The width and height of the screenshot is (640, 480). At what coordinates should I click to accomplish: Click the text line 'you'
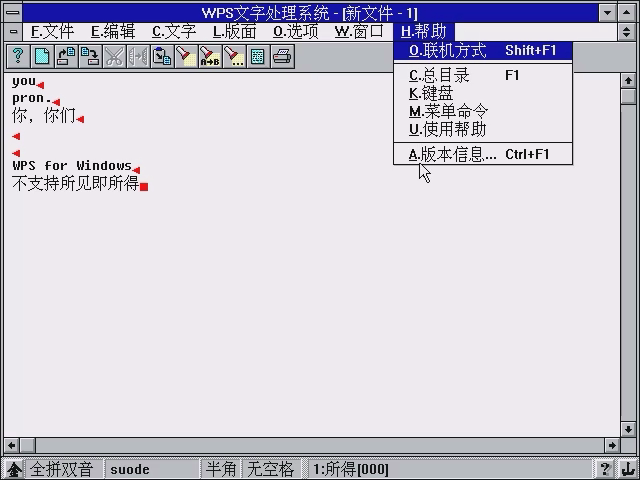point(24,81)
